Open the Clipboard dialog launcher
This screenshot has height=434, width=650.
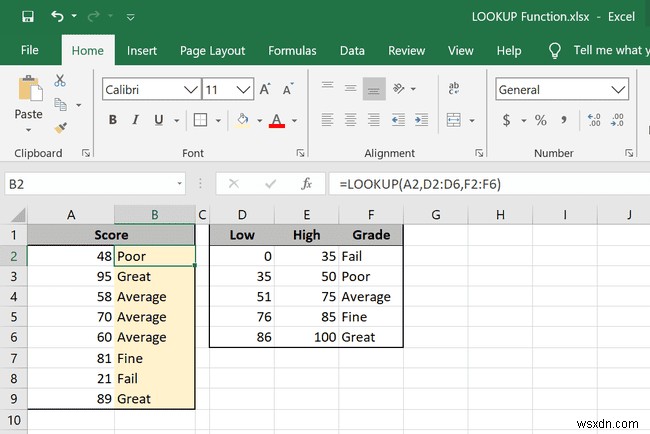[x=86, y=153]
